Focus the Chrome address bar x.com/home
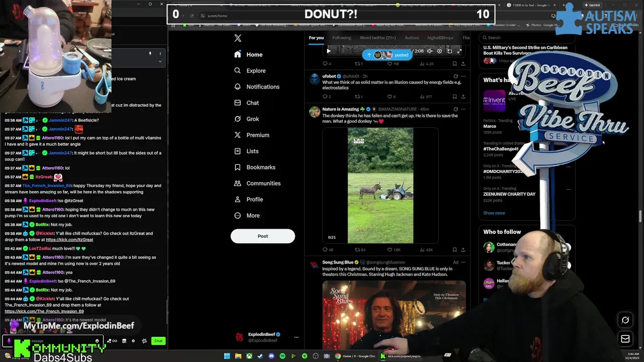 click(217, 16)
